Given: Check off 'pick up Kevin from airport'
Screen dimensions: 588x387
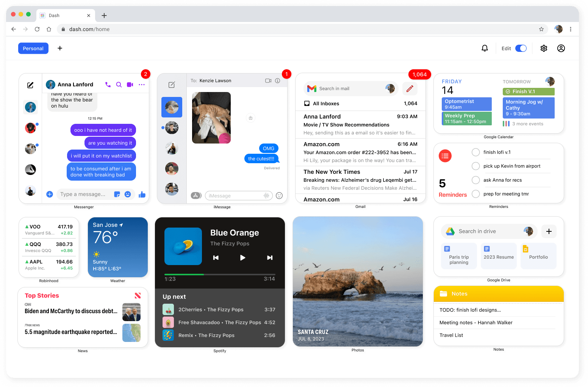Looking at the screenshot, I should [476, 166].
